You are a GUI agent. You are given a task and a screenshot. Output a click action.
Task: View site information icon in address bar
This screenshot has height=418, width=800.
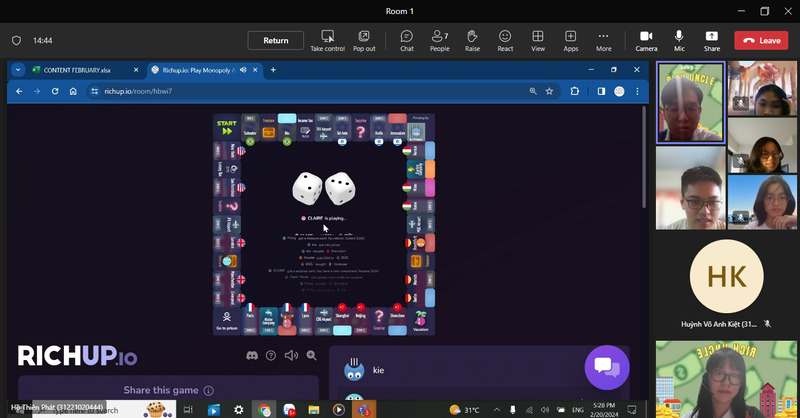[94, 91]
